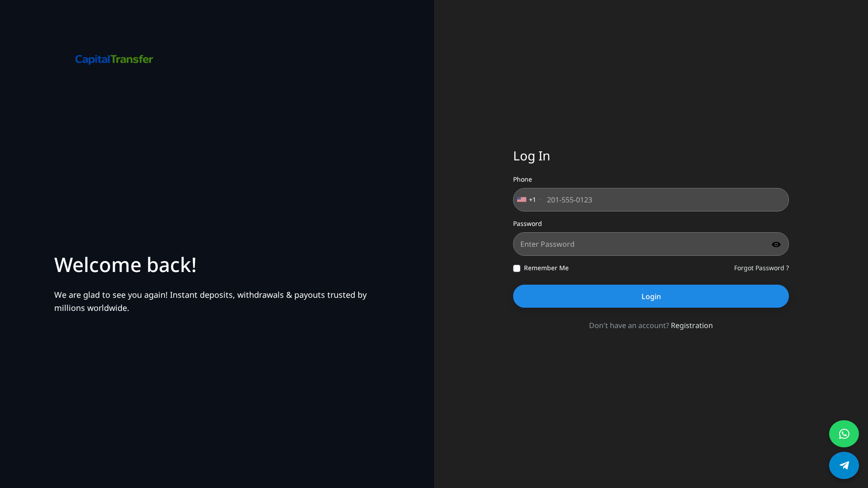
Task: Tick Remember Me before logging in
Action: point(516,268)
